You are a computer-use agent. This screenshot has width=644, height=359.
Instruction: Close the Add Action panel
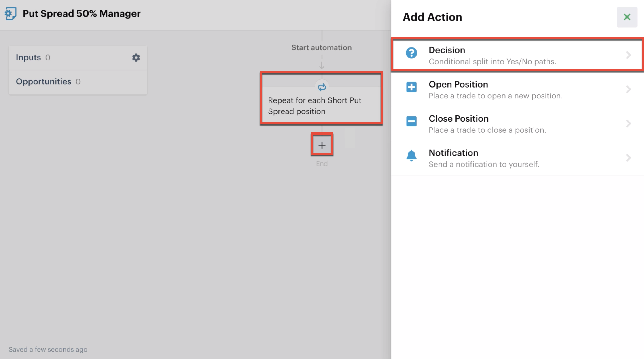click(x=627, y=17)
